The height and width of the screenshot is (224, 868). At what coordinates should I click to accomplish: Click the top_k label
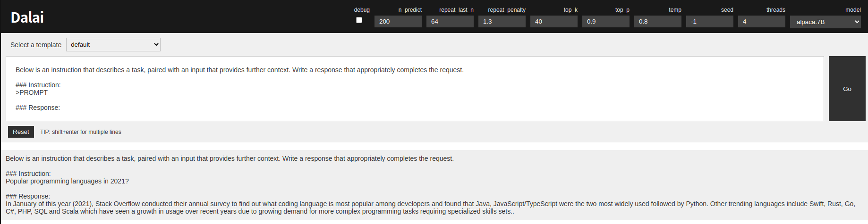pyautogui.click(x=570, y=10)
